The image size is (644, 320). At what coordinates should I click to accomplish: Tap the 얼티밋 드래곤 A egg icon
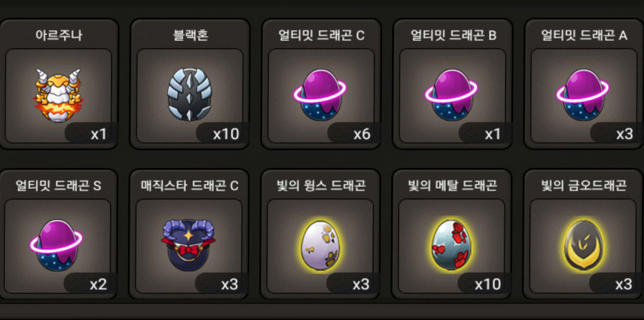click(582, 95)
